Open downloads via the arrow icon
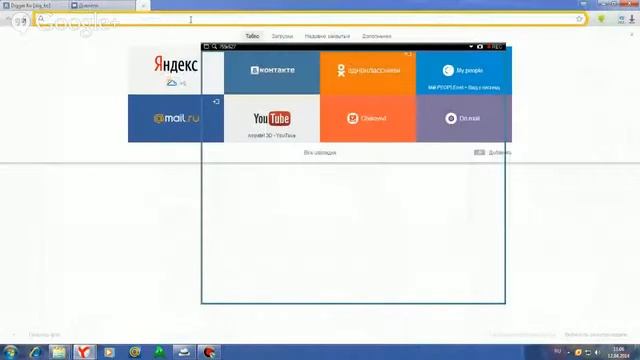Viewport: 640px width, 360px height. tap(632, 19)
